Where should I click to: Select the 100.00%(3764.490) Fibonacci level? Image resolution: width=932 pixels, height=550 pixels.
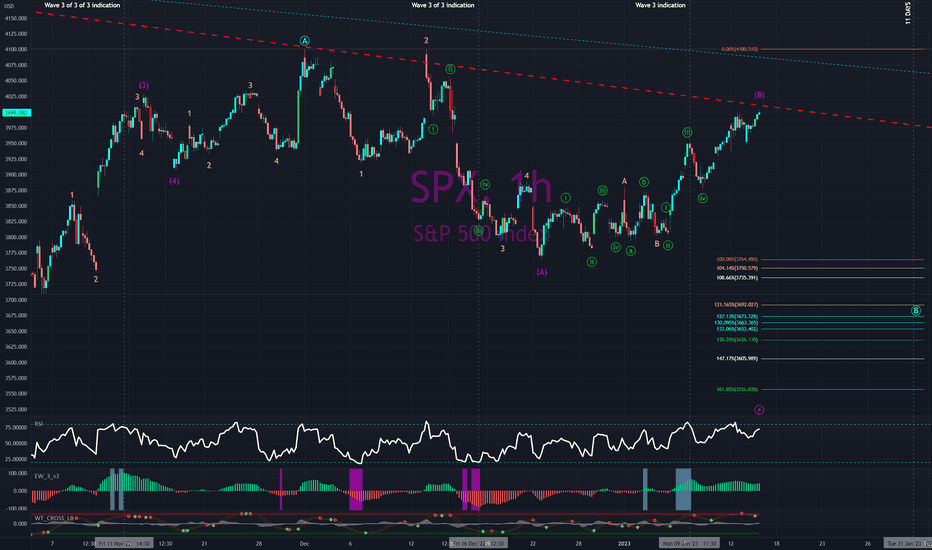(737, 259)
